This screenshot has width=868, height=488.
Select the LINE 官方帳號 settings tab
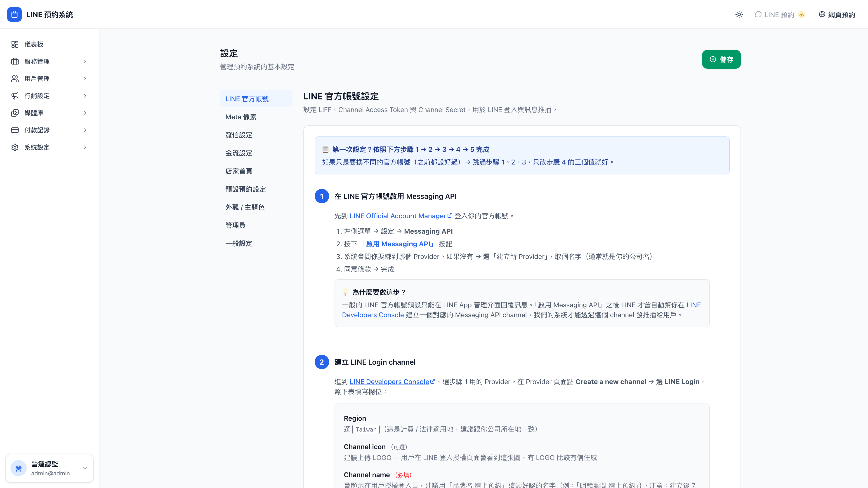[256, 99]
